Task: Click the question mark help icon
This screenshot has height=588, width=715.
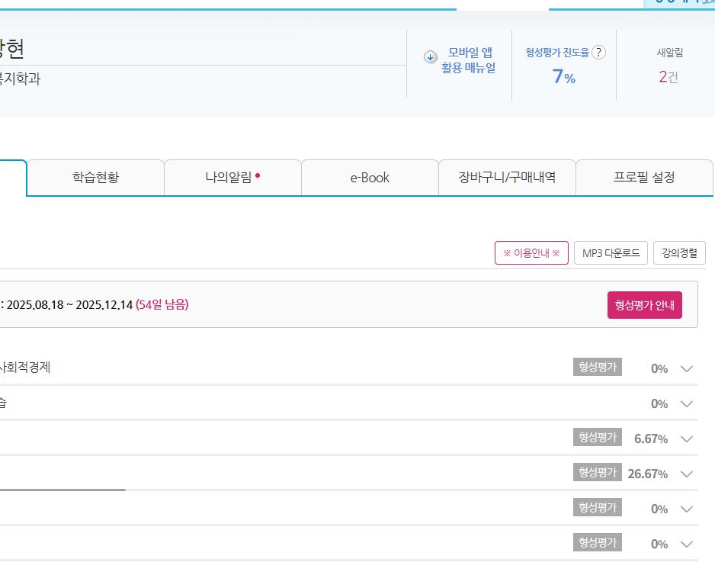Action: (x=599, y=53)
